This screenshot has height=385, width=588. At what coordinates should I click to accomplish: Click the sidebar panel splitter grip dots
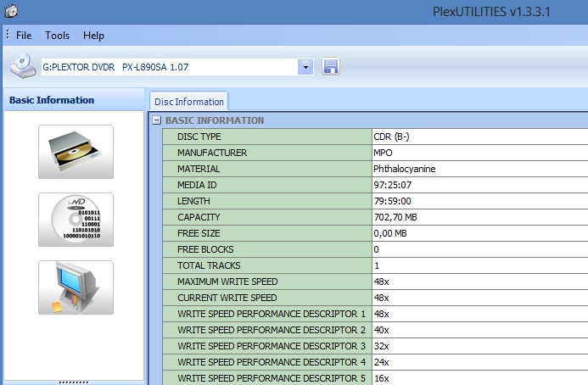pos(74,382)
